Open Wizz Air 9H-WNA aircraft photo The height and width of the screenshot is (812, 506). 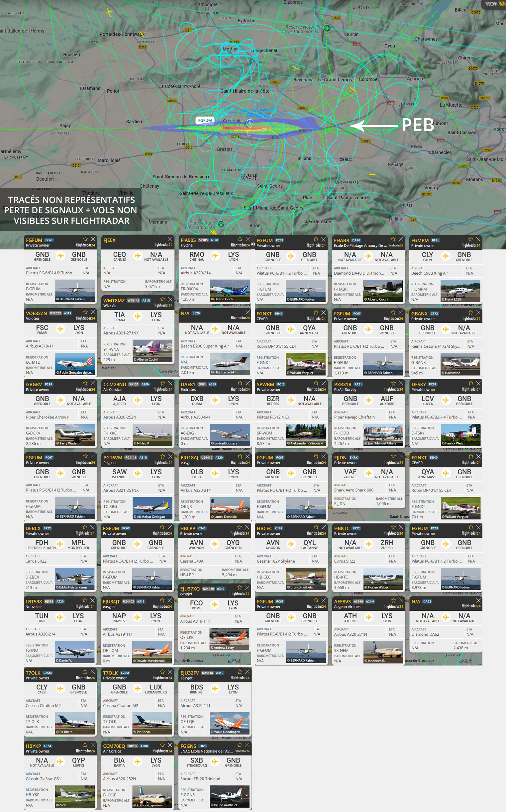tap(152, 351)
